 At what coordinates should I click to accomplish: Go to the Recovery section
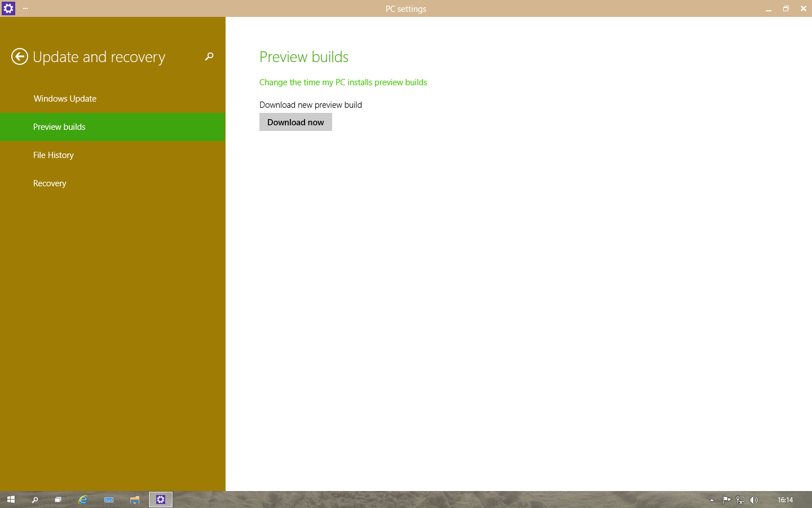pos(50,183)
